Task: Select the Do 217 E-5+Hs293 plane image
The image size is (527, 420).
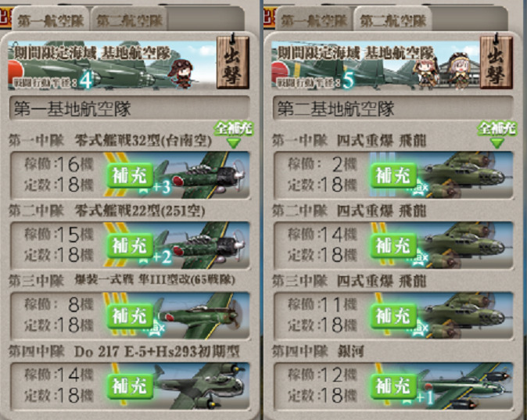Action: click(202, 386)
